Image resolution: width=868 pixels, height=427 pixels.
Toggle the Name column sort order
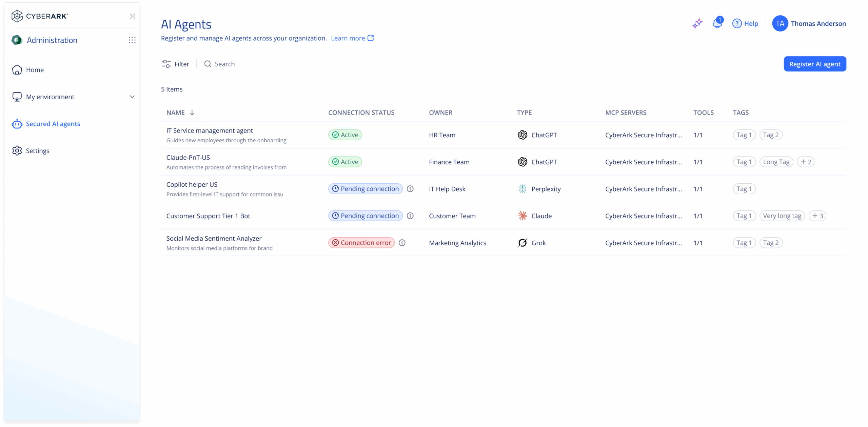coord(192,112)
